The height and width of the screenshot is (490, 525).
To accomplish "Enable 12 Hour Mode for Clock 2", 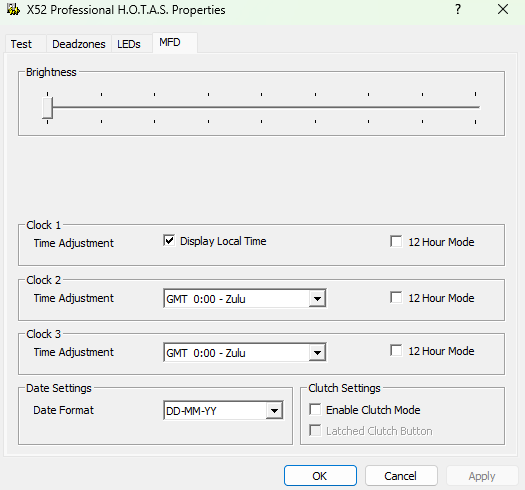I will [396, 297].
